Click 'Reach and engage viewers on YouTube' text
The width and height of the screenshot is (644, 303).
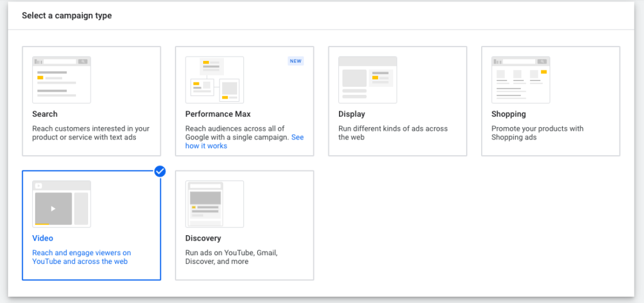point(82,257)
